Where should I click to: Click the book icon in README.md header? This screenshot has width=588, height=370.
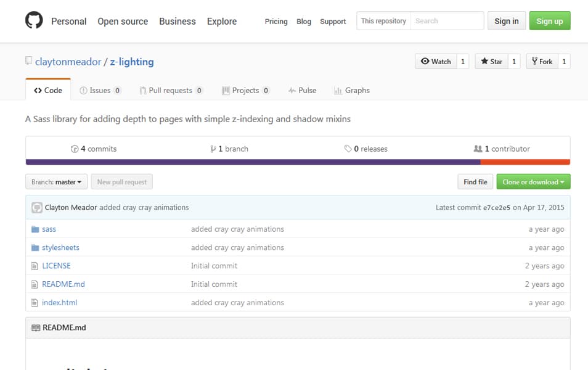[x=36, y=328]
